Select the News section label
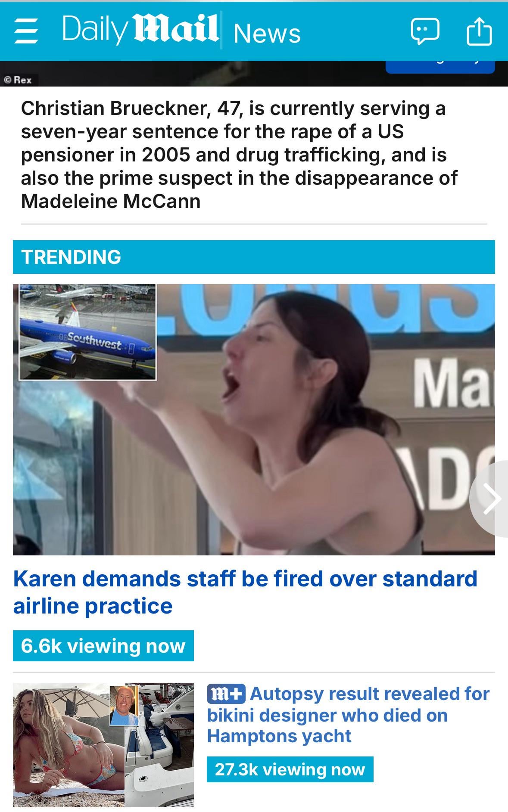Image resolution: width=508 pixels, height=812 pixels. 267,33
